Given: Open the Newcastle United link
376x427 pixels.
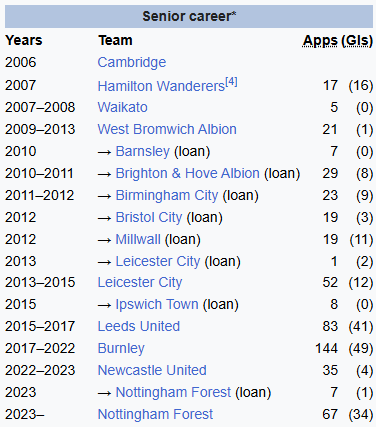Looking at the screenshot, I should pyautogui.click(x=152, y=370).
